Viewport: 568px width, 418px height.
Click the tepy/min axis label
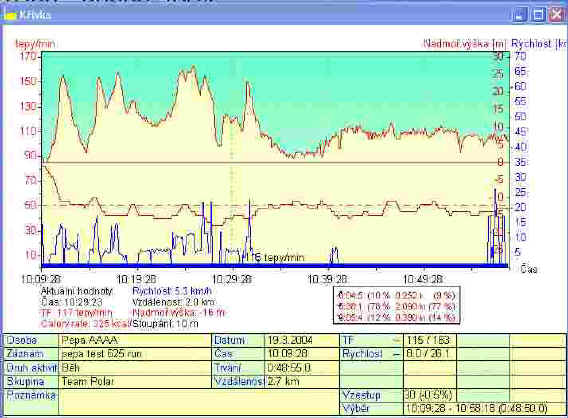click(x=35, y=44)
